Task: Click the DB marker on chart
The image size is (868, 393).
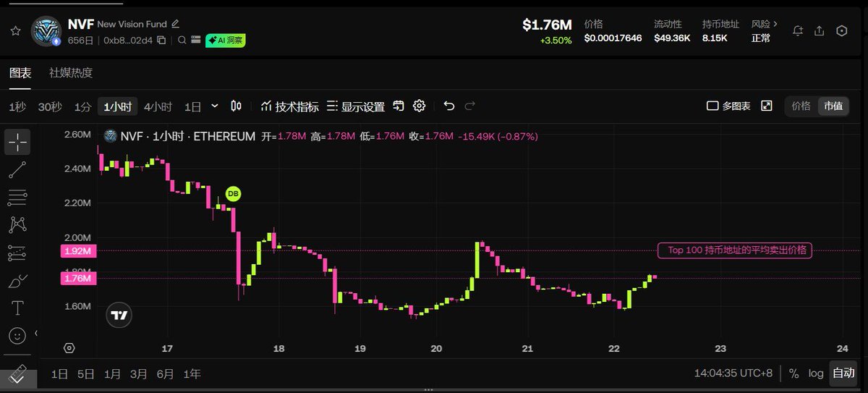Action: point(232,193)
